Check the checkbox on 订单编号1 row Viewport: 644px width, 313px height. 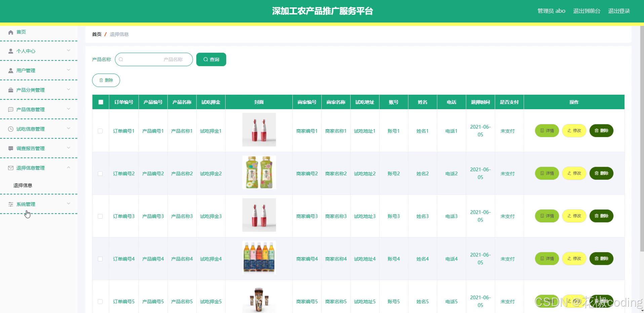[x=100, y=131]
